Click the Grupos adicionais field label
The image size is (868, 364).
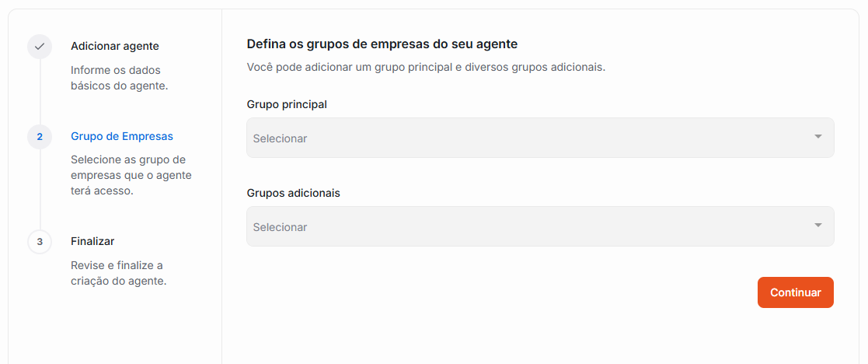[293, 193]
